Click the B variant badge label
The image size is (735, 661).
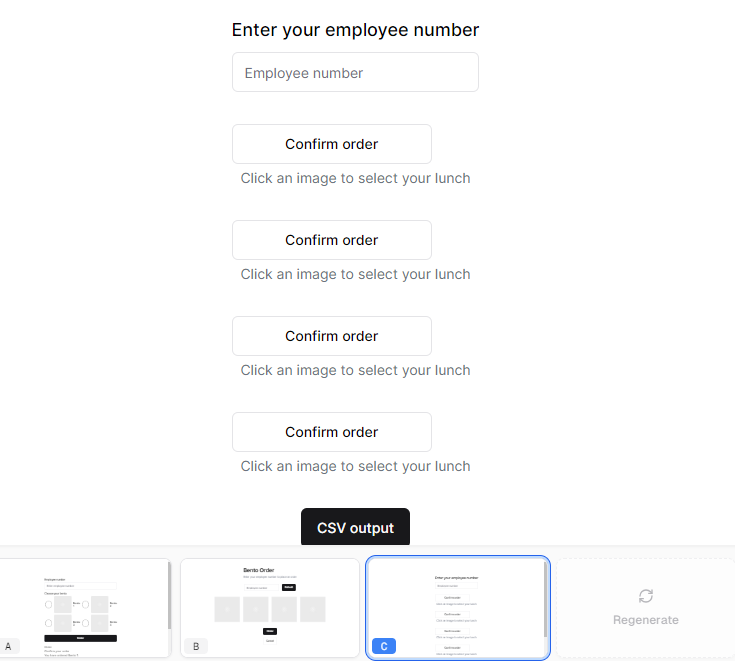tap(196, 646)
